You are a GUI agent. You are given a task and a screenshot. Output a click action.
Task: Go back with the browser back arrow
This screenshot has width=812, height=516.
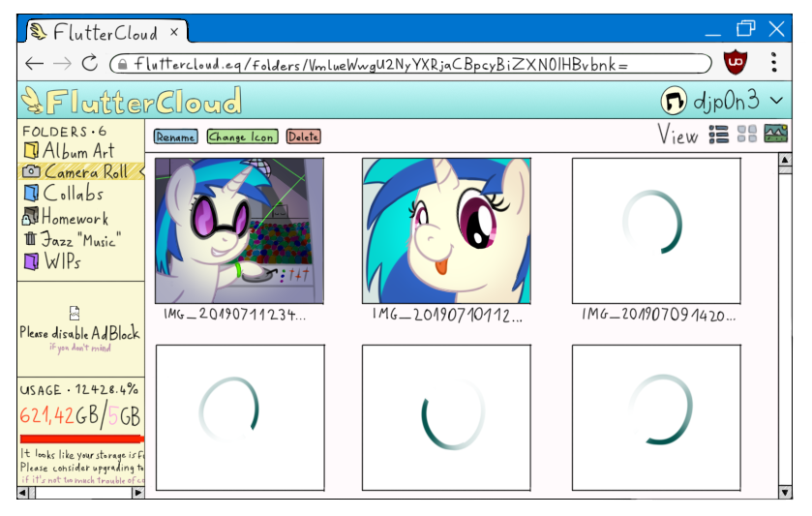pyautogui.click(x=34, y=64)
